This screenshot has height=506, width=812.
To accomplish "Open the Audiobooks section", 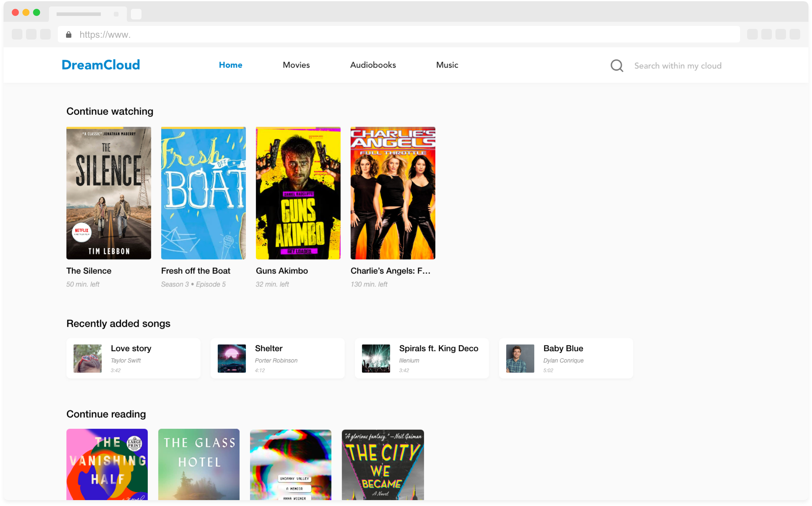I will [373, 65].
